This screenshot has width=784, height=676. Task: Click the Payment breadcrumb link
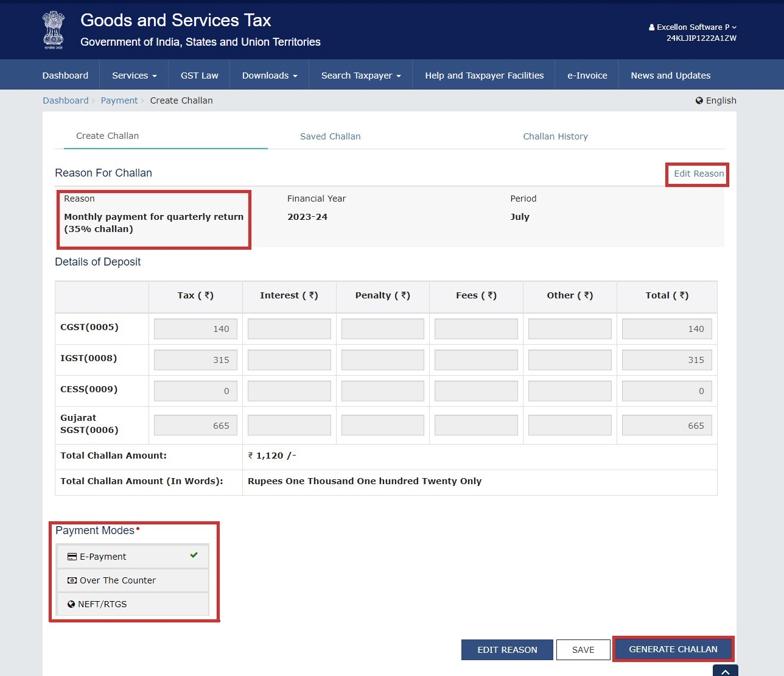(x=119, y=100)
